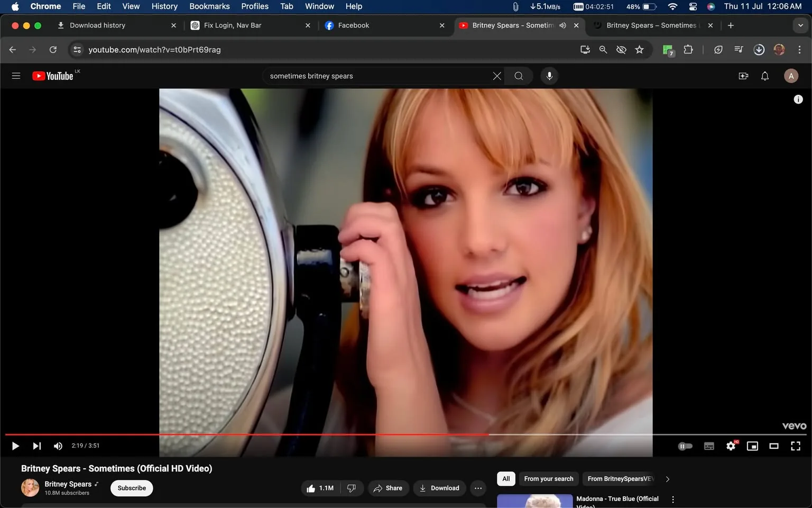Open the related videos arrow chevron

(x=667, y=478)
